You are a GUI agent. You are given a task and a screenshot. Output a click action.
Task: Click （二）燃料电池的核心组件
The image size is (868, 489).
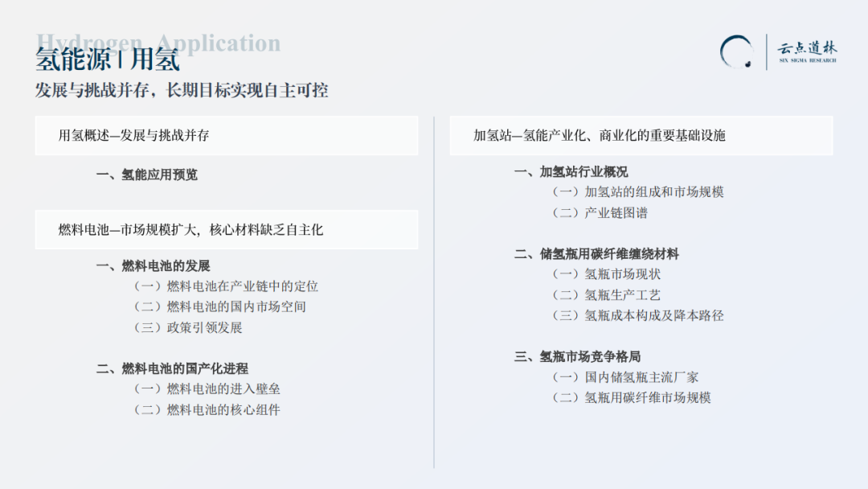coord(207,410)
